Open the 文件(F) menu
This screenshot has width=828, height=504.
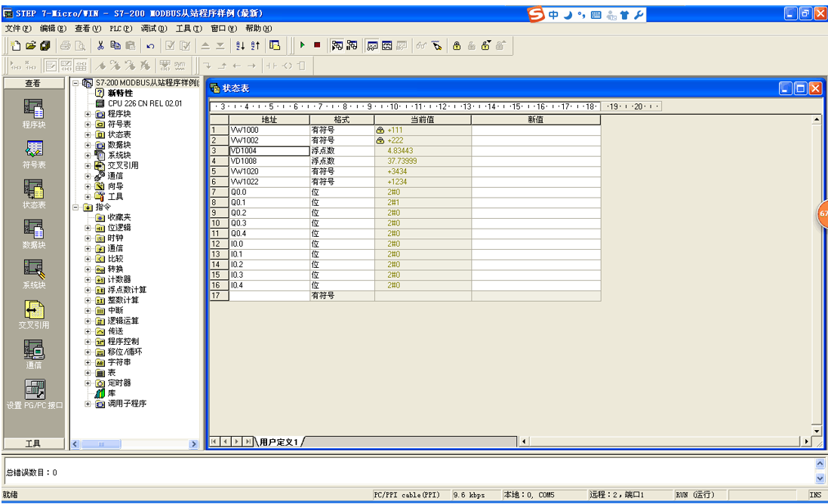pos(18,29)
